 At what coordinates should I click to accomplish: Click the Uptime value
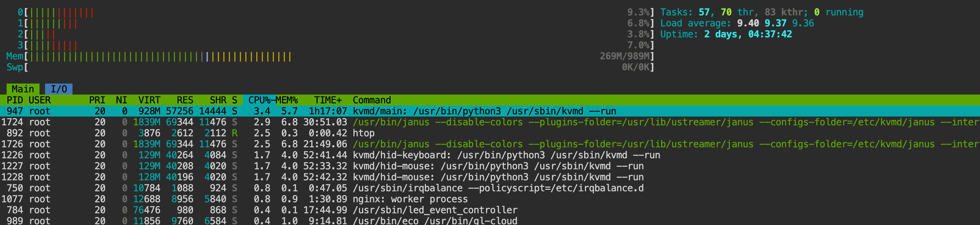pyautogui.click(x=748, y=34)
